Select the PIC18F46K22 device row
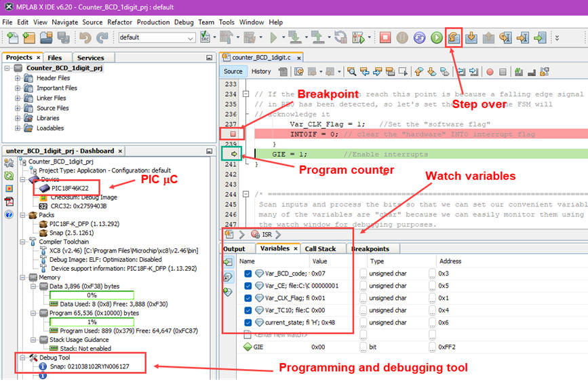The height and width of the screenshot is (382, 588). 70,188
